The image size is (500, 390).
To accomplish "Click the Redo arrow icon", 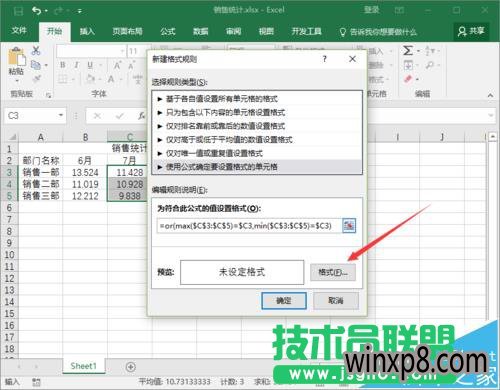I will [x=59, y=11].
